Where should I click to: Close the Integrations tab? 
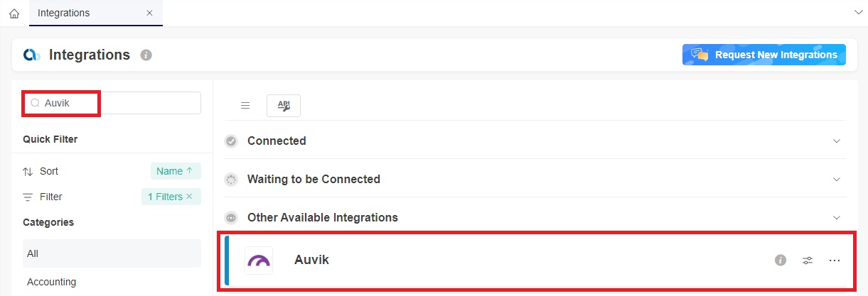click(x=149, y=13)
